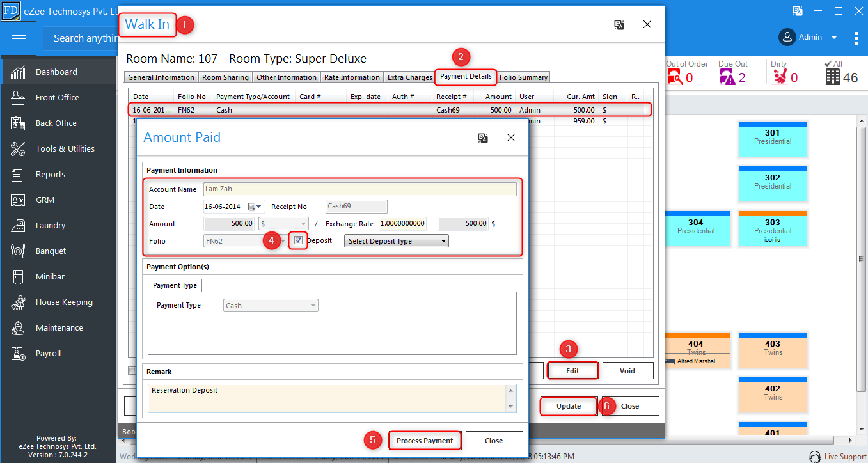Switch to Other Information tab

pos(287,77)
